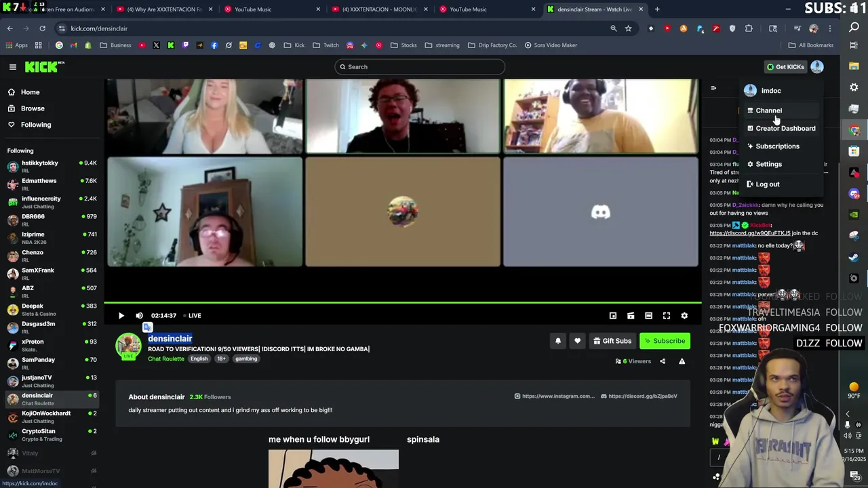
Task: Click the gambling tag
Action: coord(246,359)
